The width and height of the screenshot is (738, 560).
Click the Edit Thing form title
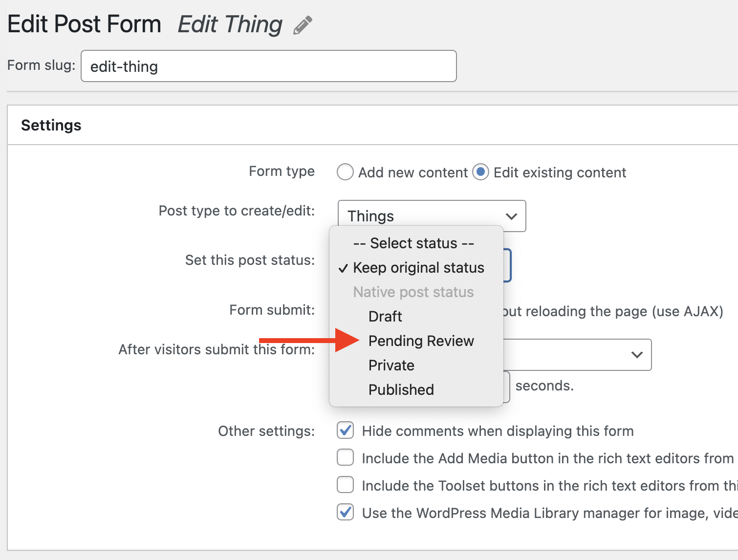230,24
